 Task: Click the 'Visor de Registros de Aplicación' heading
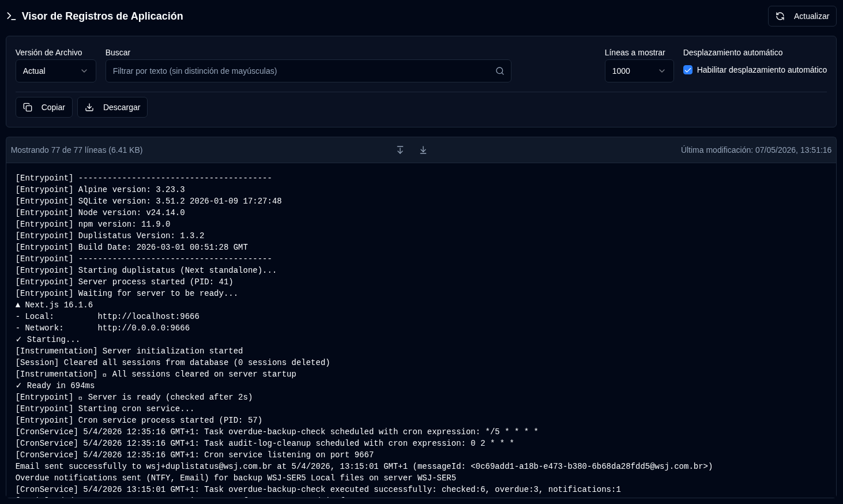point(103,16)
